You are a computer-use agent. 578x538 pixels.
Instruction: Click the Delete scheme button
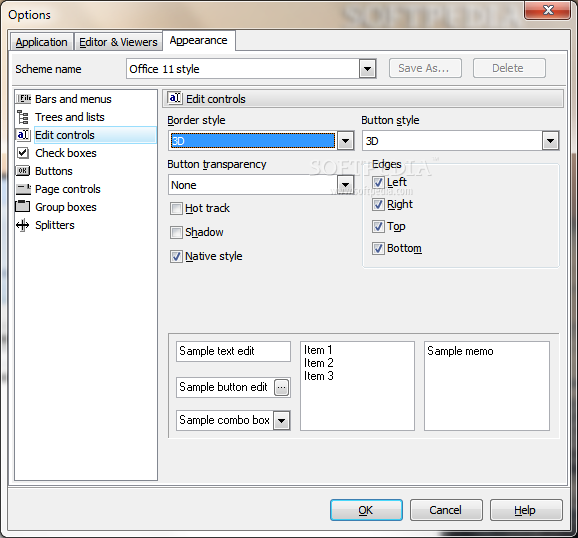(509, 68)
